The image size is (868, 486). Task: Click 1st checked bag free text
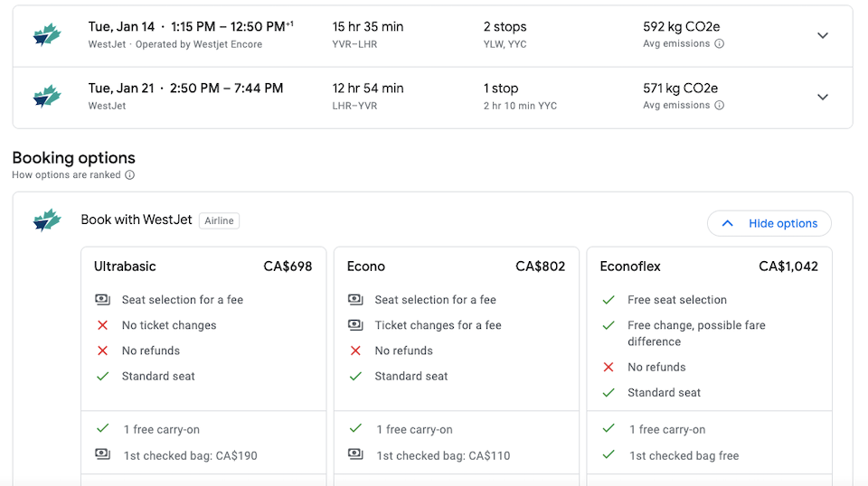684,455
